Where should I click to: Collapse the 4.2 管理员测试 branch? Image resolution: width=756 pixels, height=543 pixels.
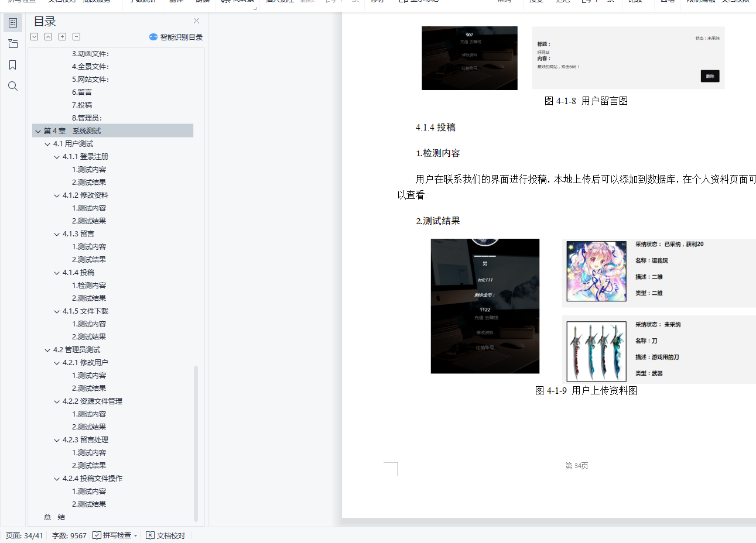click(x=47, y=350)
